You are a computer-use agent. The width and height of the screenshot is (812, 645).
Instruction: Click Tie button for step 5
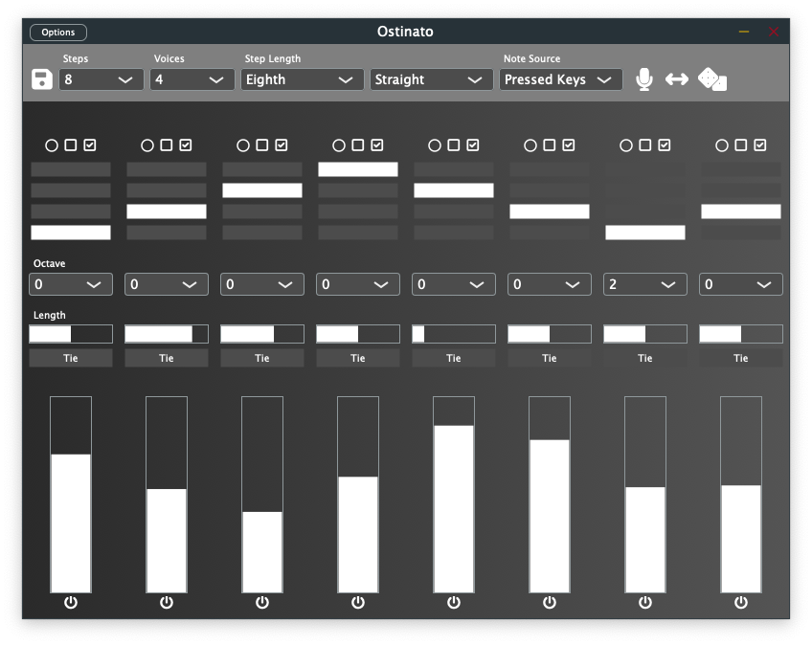click(454, 358)
